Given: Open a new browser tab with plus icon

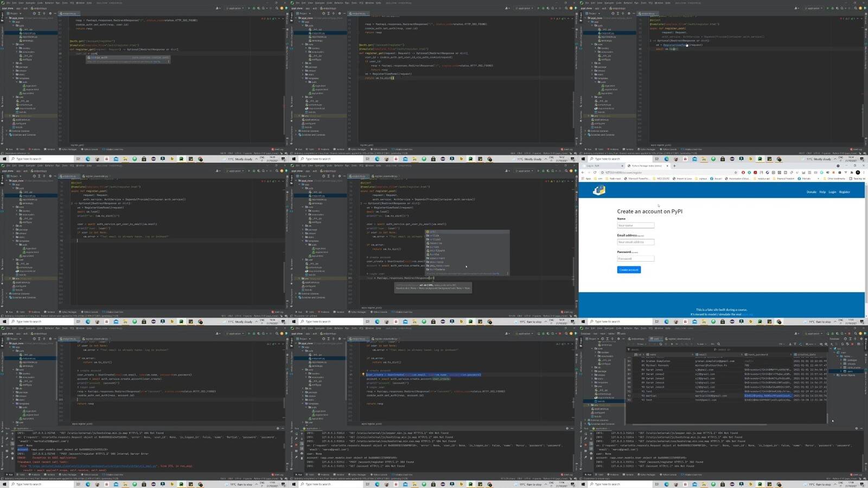Looking at the screenshot, I should tap(674, 166).
